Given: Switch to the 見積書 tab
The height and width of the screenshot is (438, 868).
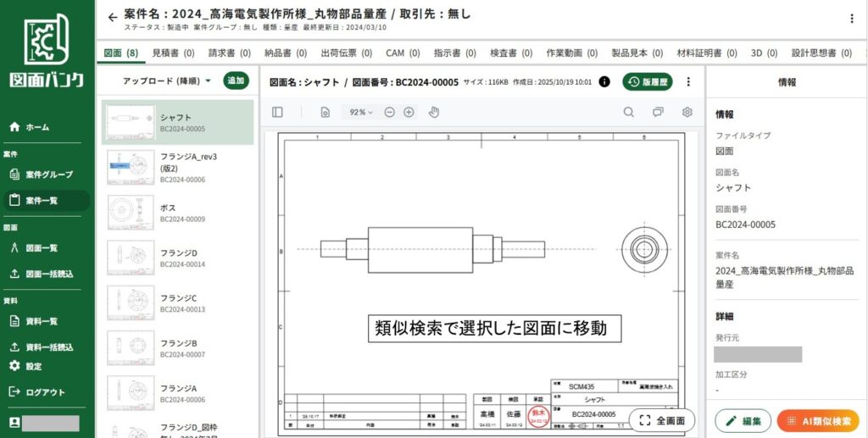Looking at the screenshot, I should [x=173, y=53].
